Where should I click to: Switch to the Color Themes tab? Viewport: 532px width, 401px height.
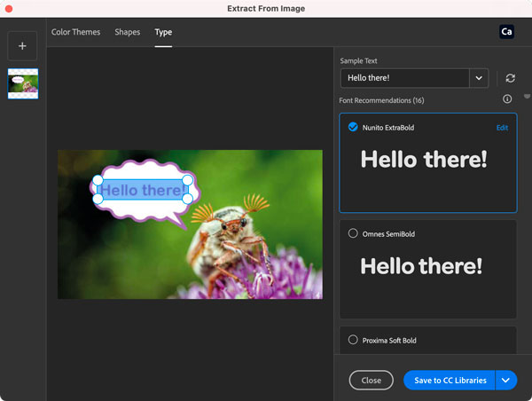[75, 32]
